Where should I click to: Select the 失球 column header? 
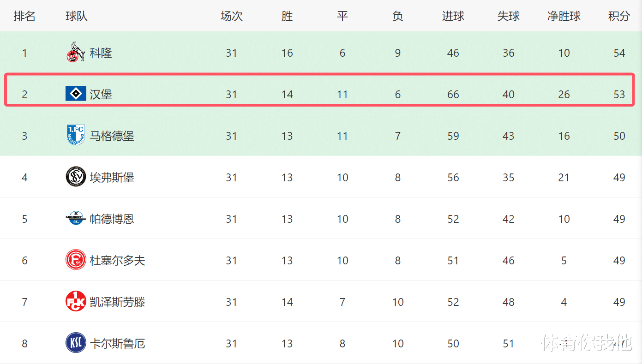click(508, 17)
